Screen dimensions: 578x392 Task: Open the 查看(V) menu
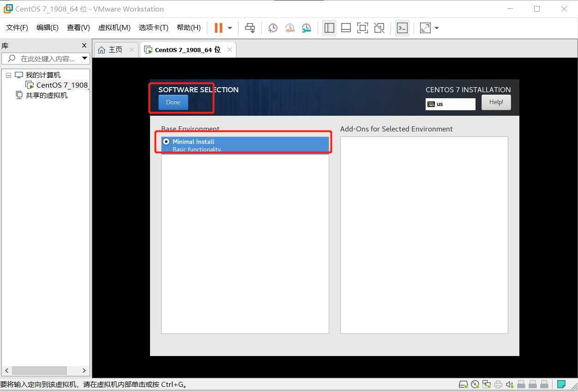[x=78, y=28]
